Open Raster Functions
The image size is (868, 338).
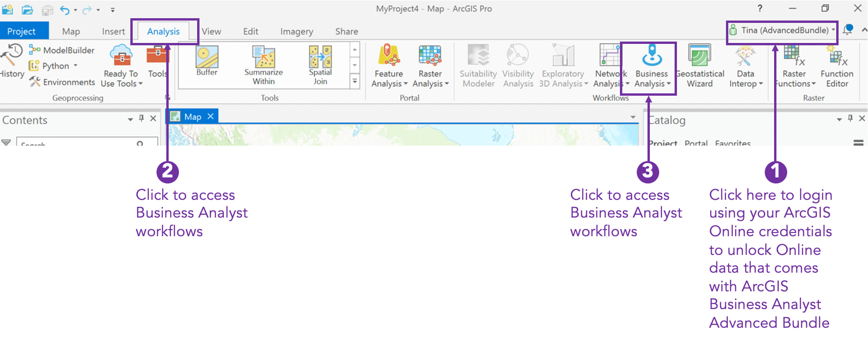[795, 66]
